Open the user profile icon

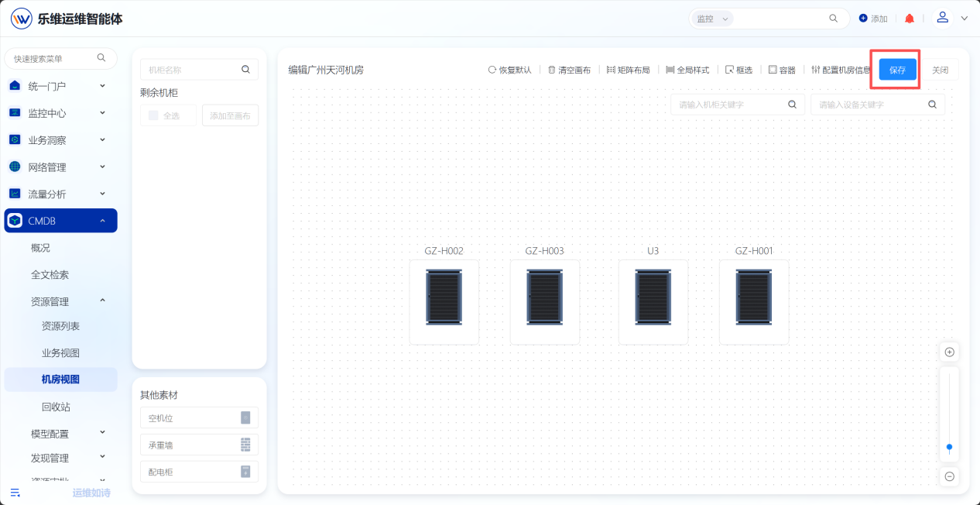point(943,17)
